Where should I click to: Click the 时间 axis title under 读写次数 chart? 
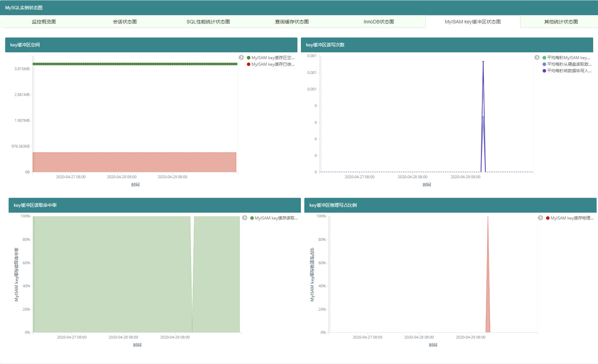point(427,185)
